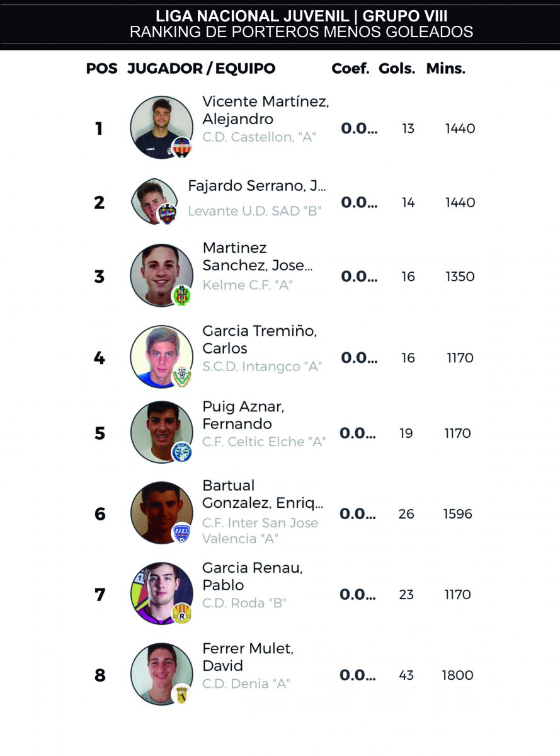
Task: Sort by the Mins. column header
Action: tap(446, 69)
